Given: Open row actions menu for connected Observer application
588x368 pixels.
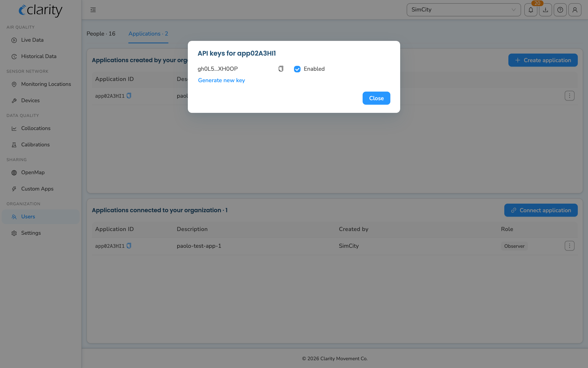Looking at the screenshot, I should click(569, 246).
